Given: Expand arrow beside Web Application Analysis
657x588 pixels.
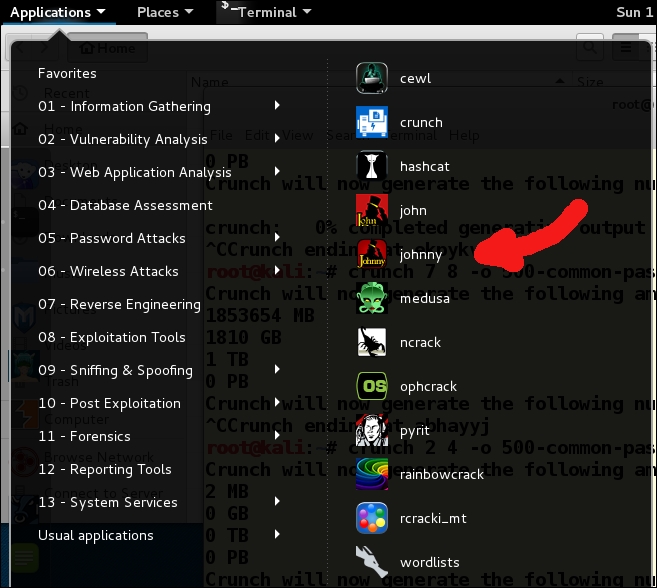Looking at the screenshot, I should tap(277, 171).
